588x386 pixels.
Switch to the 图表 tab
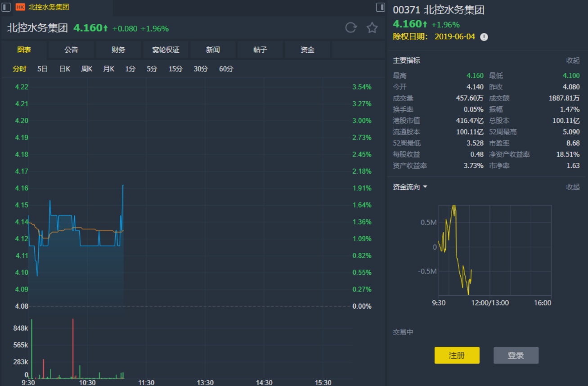click(24, 50)
